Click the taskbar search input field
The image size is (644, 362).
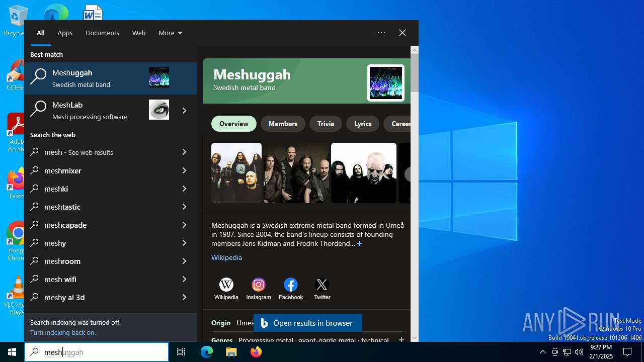click(x=97, y=352)
